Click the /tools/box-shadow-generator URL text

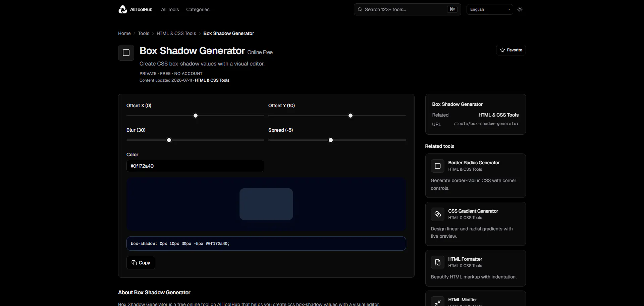point(486,124)
